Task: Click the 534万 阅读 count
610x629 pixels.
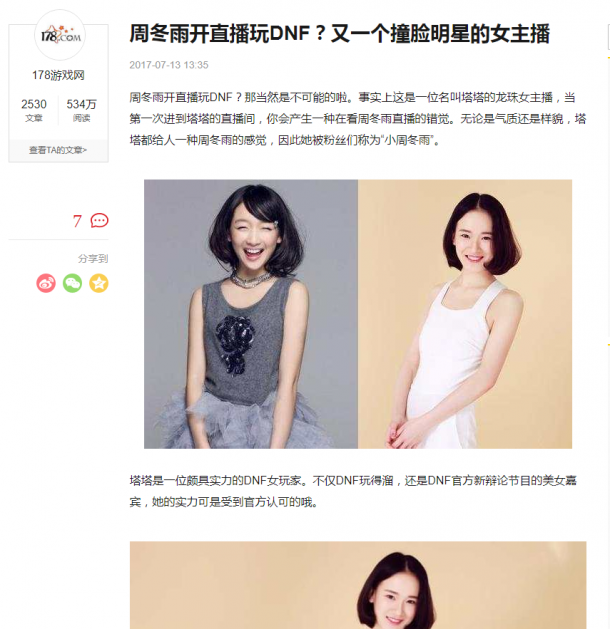Action: 81,110
